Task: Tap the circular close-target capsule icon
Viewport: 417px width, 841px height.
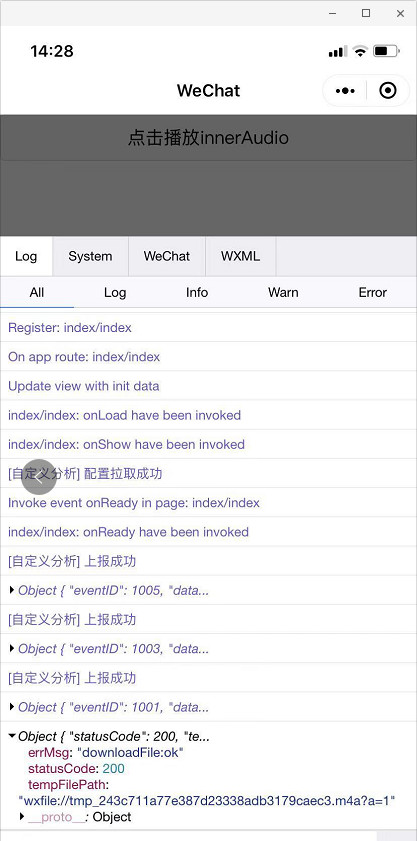Action: pos(387,91)
